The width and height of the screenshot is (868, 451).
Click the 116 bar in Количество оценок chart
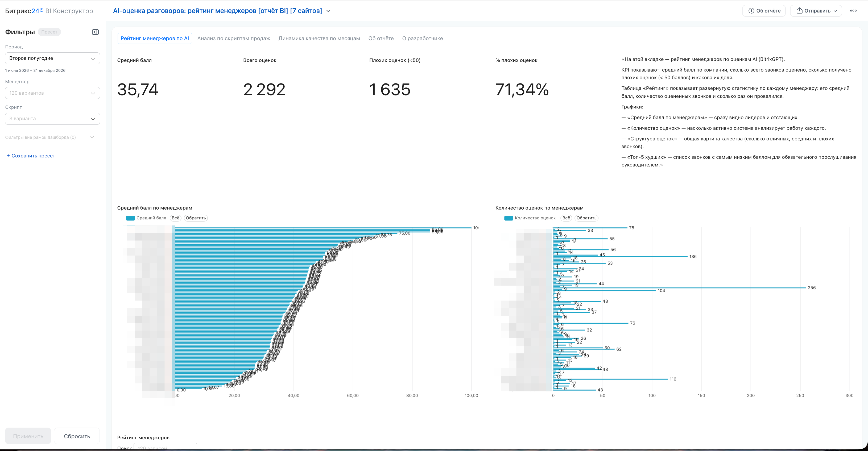pos(611,379)
